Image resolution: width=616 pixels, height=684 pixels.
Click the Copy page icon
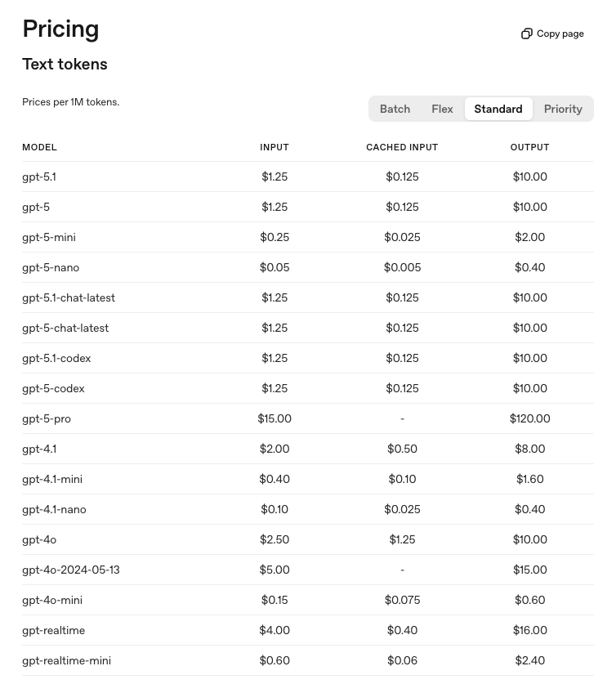pos(527,34)
